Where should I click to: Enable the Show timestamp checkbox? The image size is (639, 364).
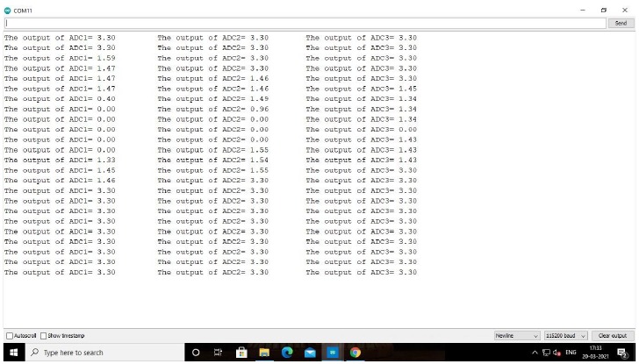click(43, 336)
